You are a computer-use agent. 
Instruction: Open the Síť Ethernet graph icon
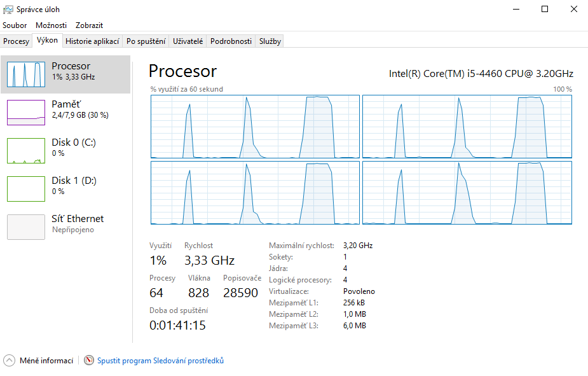point(26,227)
